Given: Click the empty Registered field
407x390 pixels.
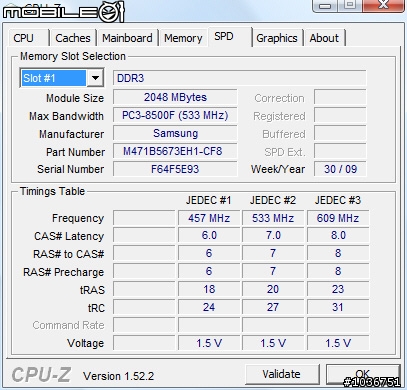Looking at the screenshot, I should click(340, 115).
